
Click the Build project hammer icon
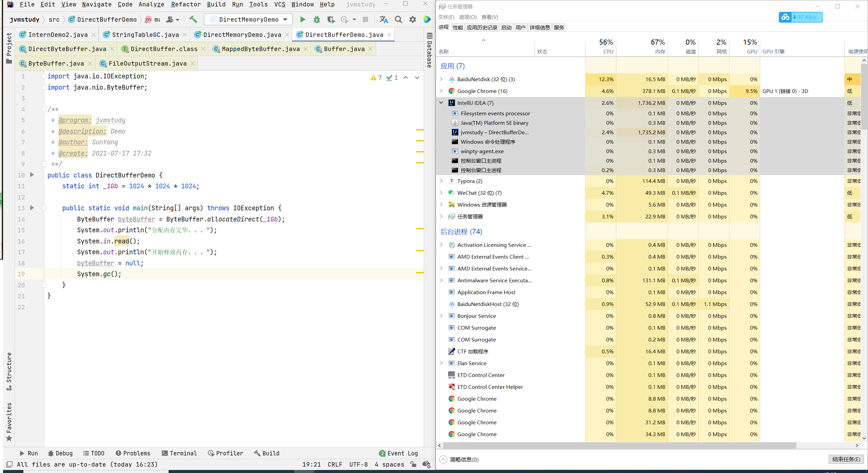pos(193,20)
